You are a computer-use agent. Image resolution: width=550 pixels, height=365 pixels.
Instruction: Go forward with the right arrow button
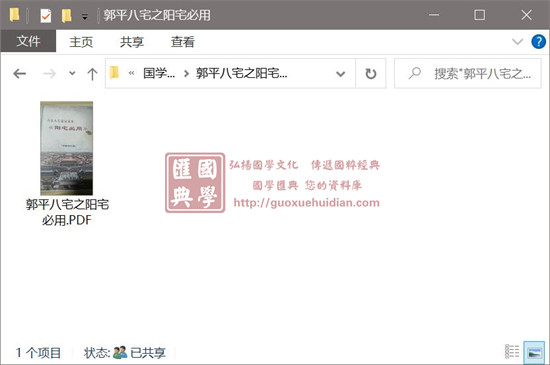click(x=49, y=74)
